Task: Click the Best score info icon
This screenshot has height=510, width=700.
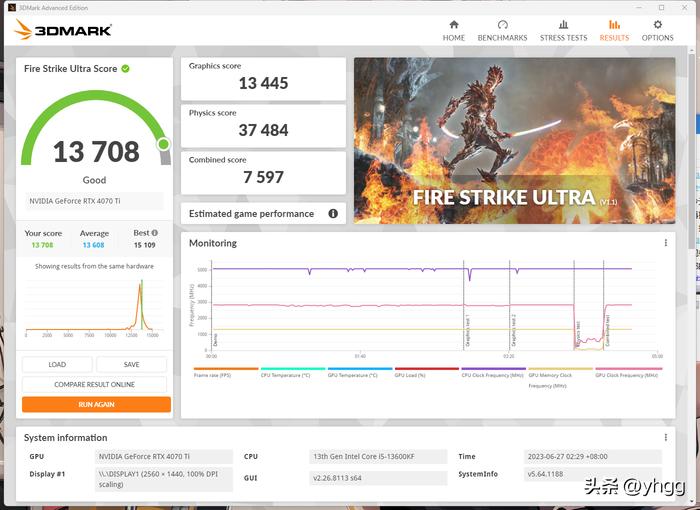Action: click(154, 233)
